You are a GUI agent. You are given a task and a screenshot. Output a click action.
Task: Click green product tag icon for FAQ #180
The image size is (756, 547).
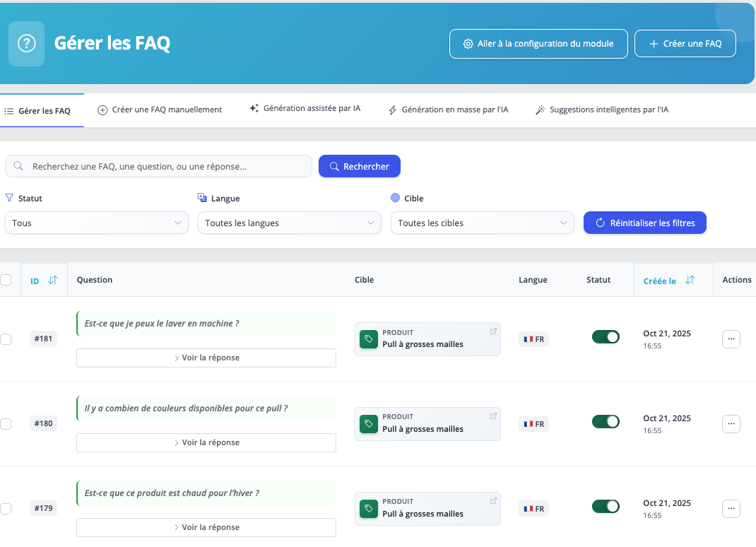(x=368, y=424)
